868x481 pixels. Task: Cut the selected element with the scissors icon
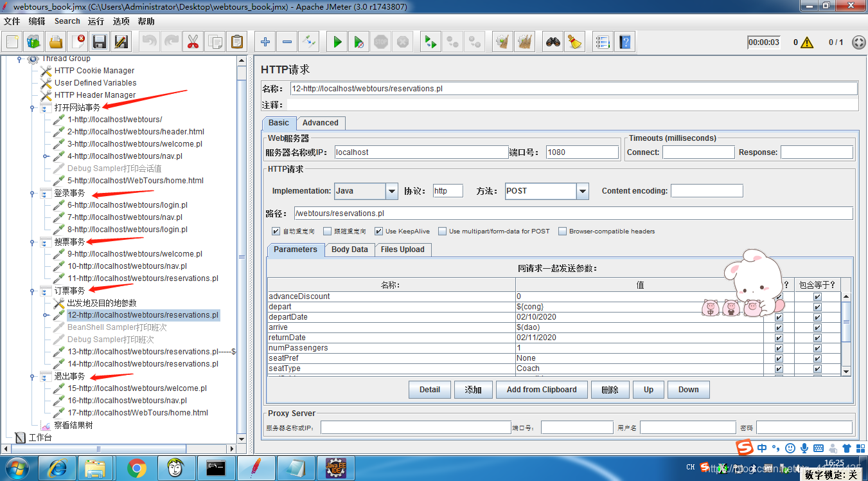(193, 42)
